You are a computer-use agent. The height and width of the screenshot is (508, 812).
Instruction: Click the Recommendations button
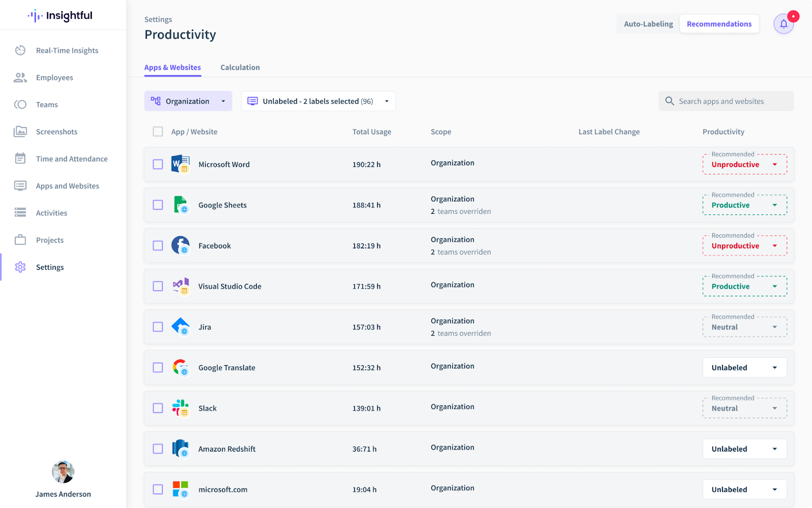click(719, 24)
